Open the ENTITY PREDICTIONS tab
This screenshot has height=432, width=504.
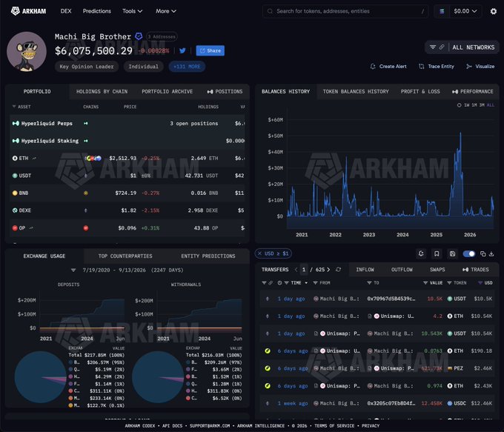(208, 256)
